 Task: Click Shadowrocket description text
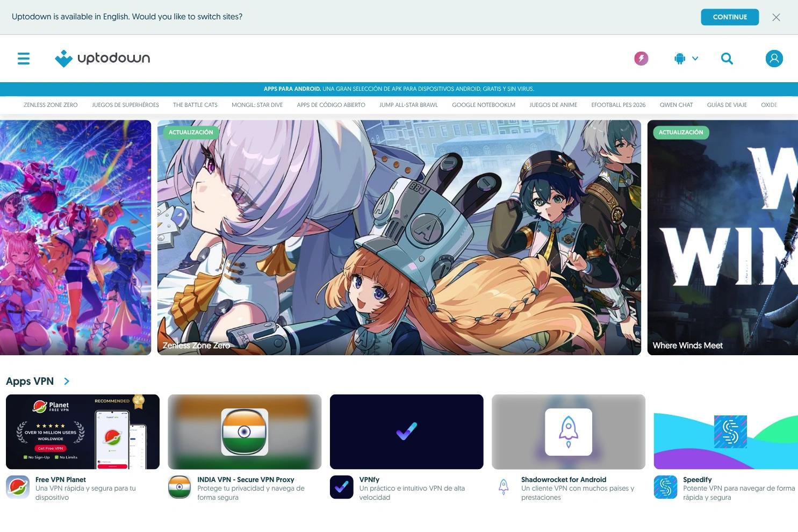coord(578,493)
